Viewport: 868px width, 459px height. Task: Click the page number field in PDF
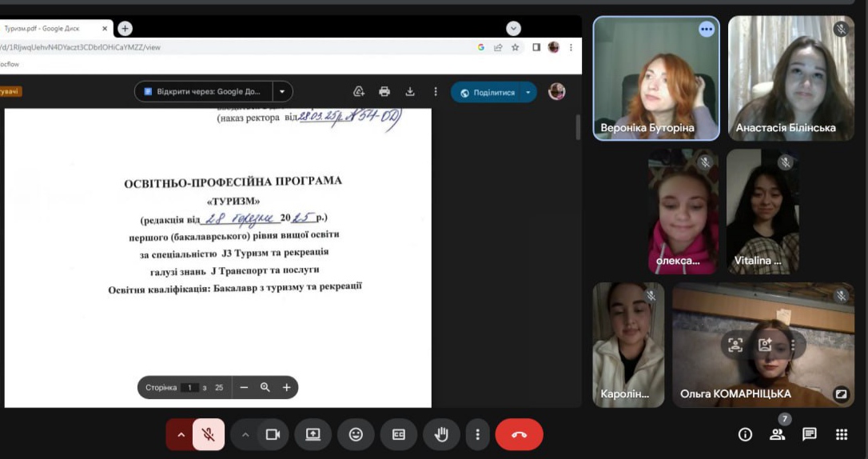(x=189, y=388)
